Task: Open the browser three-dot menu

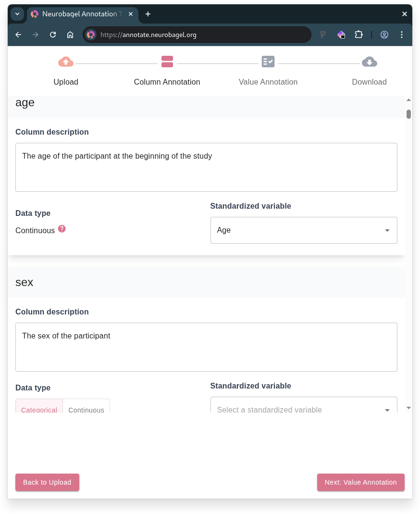Action: tap(402, 35)
